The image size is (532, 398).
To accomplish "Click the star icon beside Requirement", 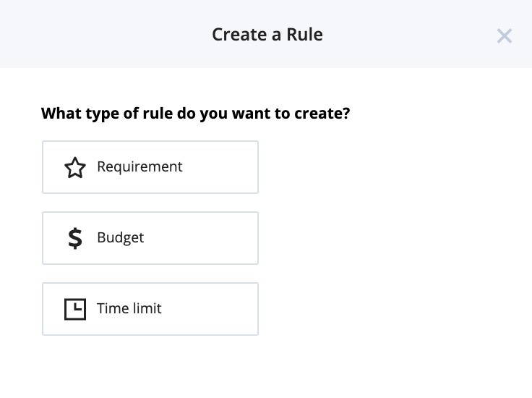I will click(75, 167).
